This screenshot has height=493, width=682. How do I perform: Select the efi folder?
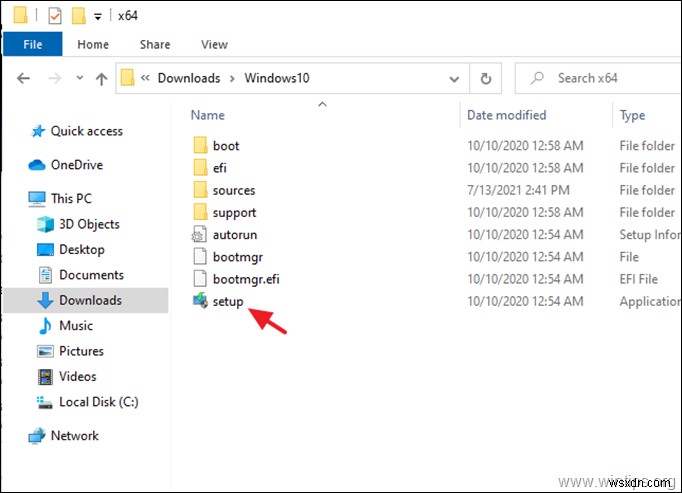[x=220, y=168]
